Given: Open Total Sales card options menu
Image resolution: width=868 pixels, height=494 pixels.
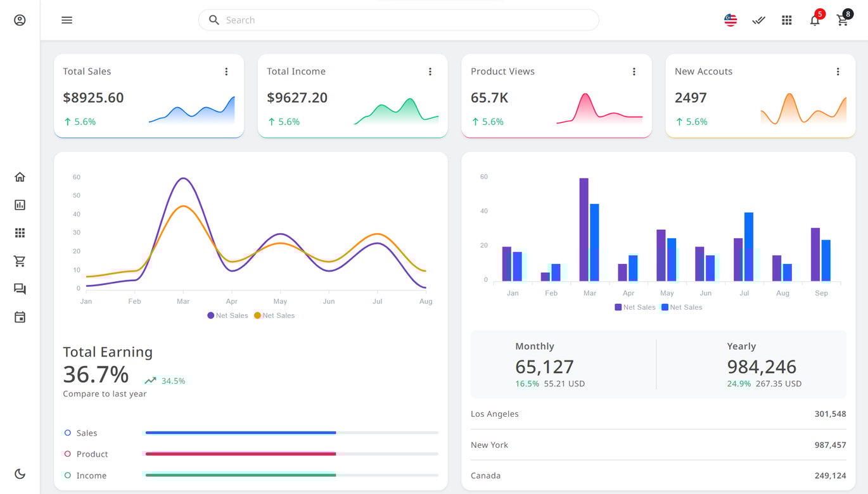Looking at the screenshot, I should (x=226, y=72).
